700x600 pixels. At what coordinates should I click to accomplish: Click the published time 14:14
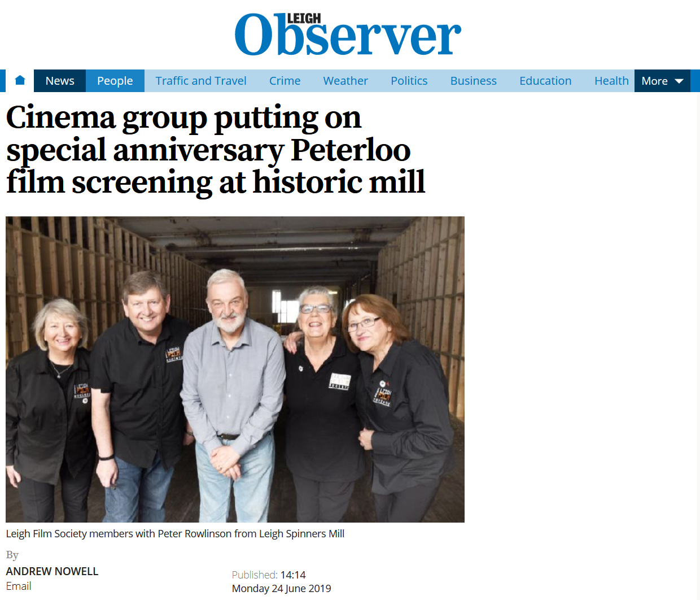[x=293, y=575]
